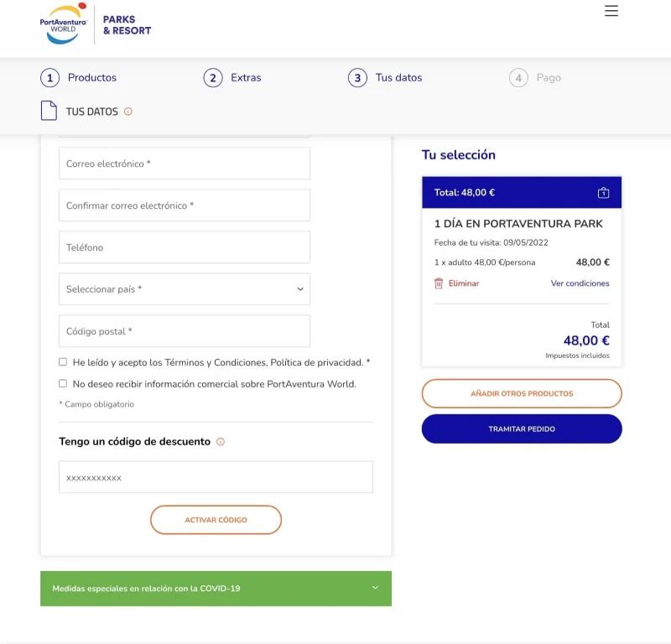Click the PortAventura World logo
The image size is (671, 644).
click(64, 24)
